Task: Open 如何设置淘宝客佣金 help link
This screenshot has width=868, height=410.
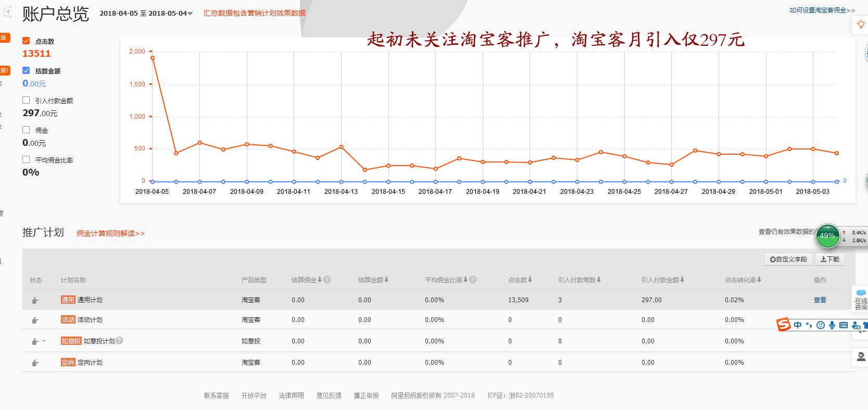Action: [822, 10]
